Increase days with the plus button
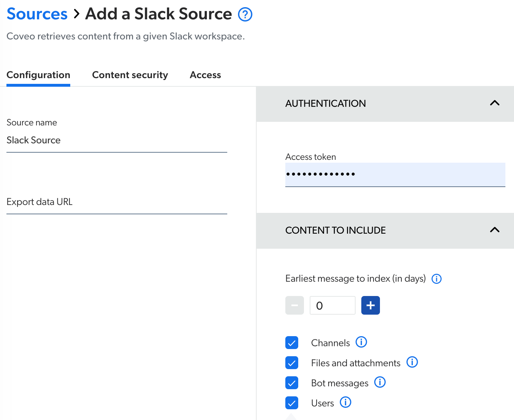 click(371, 305)
